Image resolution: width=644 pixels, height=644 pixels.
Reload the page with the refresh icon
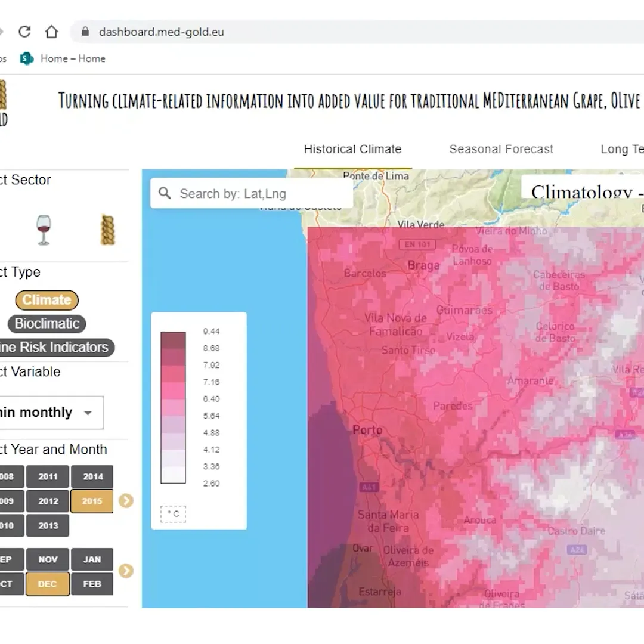[x=24, y=32]
